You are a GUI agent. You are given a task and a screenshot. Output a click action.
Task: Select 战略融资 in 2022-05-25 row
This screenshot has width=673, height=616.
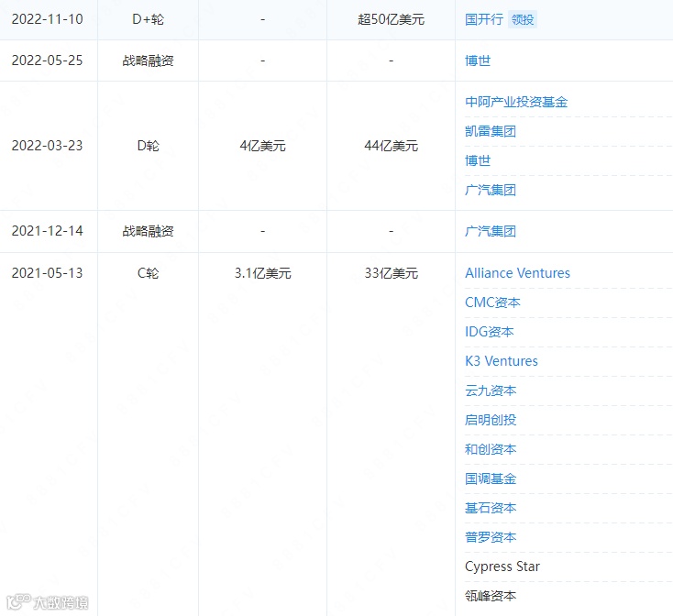click(148, 60)
